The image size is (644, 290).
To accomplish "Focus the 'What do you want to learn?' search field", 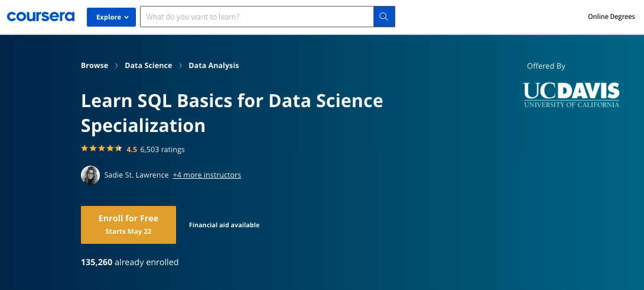I will coord(256,17).
